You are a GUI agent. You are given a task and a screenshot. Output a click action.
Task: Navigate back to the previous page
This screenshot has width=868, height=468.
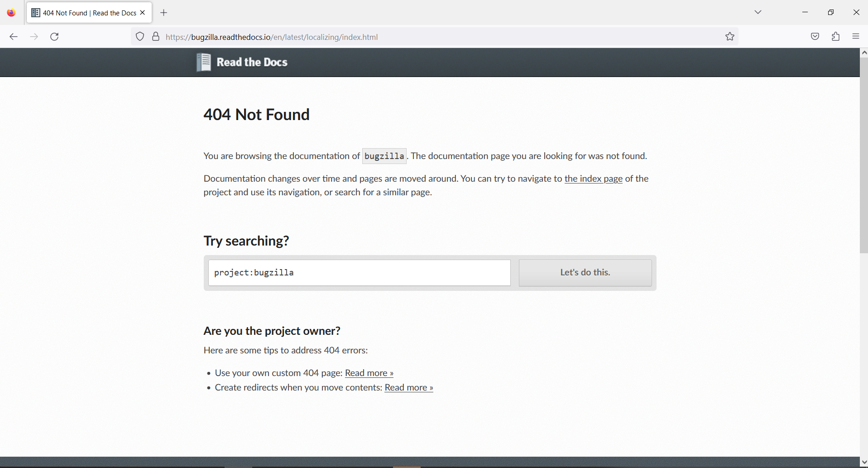14,37
